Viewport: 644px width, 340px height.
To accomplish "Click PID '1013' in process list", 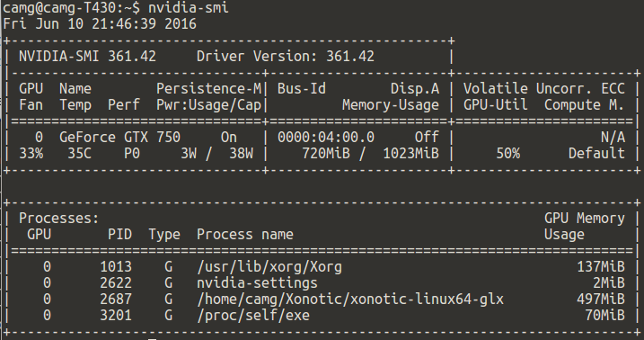I will (x=116, y=267).
